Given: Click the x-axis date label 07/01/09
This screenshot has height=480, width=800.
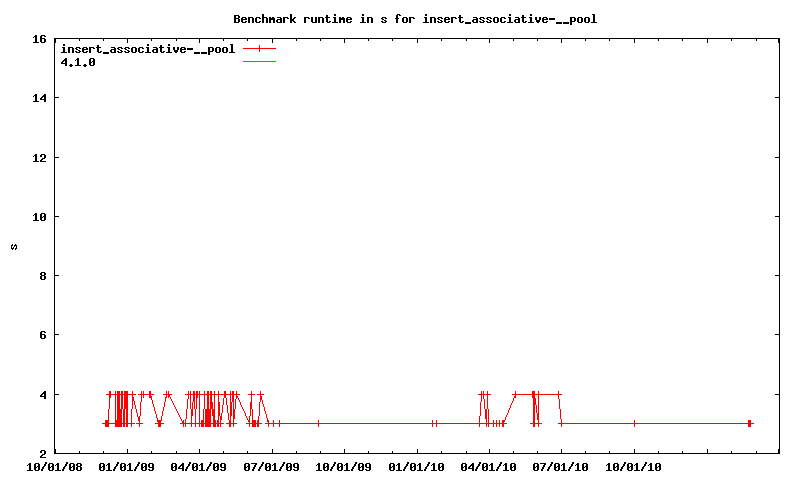Looking at the screenshot, I should [272, 465].
